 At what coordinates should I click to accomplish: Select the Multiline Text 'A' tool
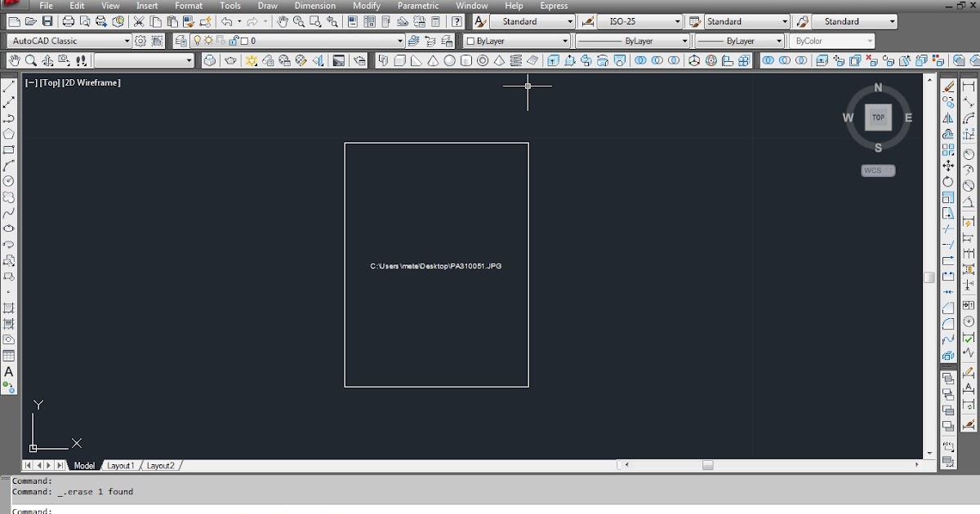tap(9, 372)
